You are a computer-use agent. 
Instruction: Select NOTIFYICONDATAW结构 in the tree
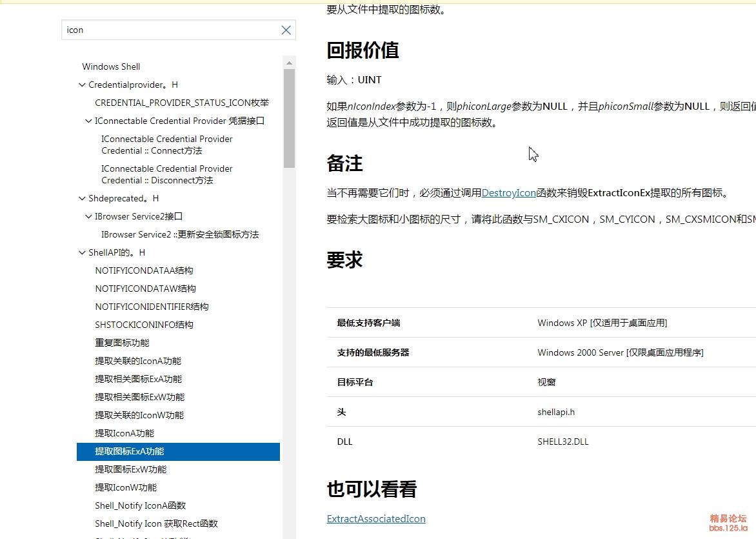[x=145, y=289]
